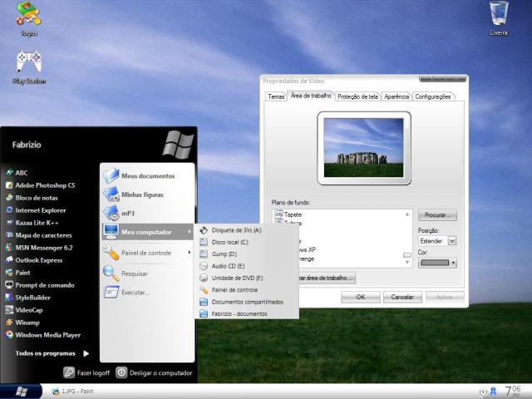Open Disco local (C:)
The height and width of the screenshot is (399, 532).
coord(246,242)
